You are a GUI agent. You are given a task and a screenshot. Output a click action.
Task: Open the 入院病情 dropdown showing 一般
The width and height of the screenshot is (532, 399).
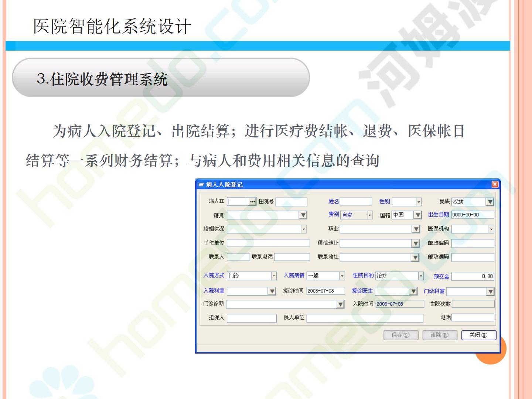pos(342,276)
